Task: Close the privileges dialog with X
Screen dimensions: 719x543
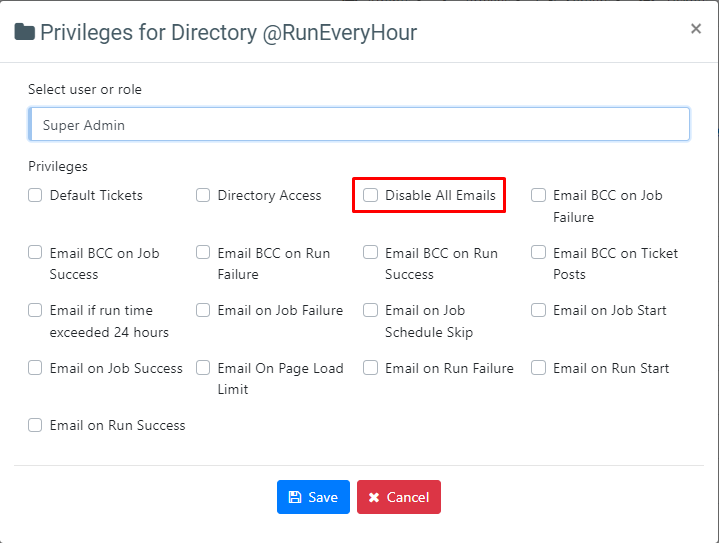Action: pos(695,29)
